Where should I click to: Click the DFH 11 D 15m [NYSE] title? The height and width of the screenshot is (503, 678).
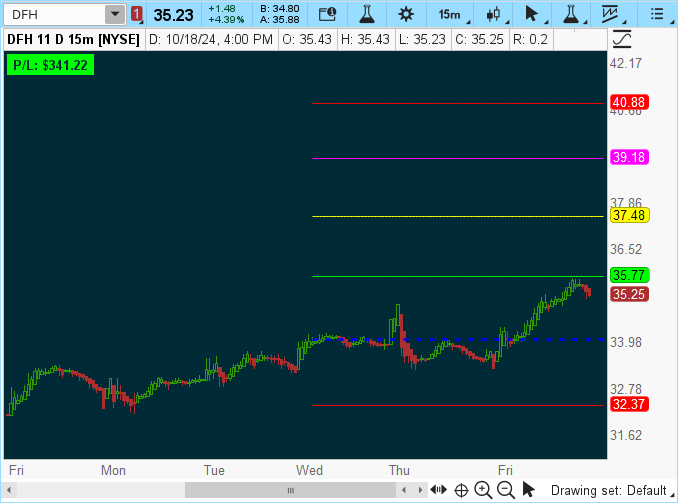73,39
